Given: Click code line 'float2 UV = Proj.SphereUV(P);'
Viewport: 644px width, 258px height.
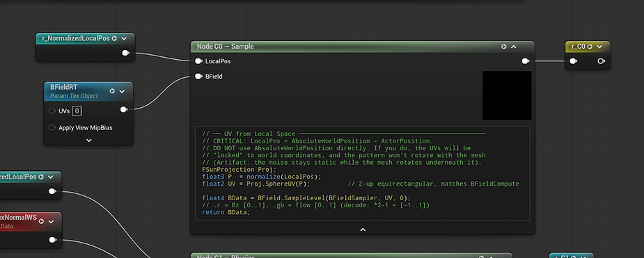Looking at the screenshot, I should coord(256,184).
